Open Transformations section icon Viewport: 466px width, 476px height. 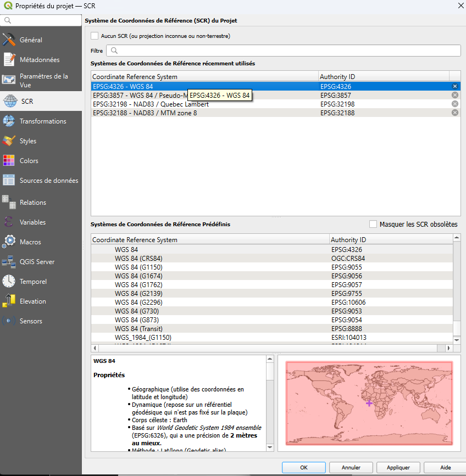click(x=9, y=121)
